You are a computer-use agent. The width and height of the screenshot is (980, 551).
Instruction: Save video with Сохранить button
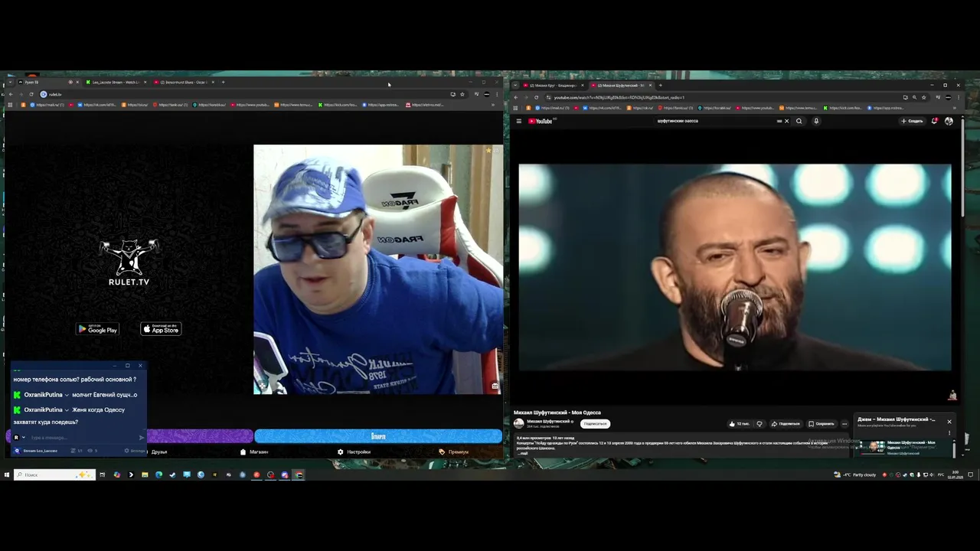tap(821, 423)
